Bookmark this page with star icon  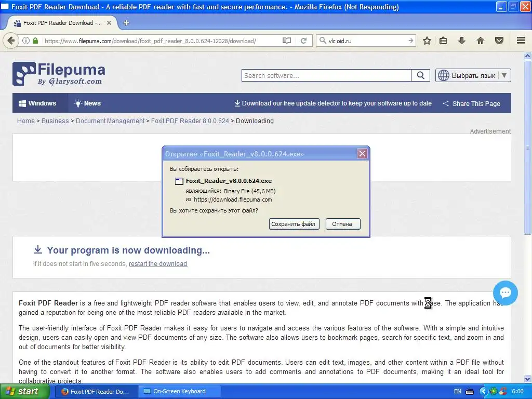tap(427, 41)
